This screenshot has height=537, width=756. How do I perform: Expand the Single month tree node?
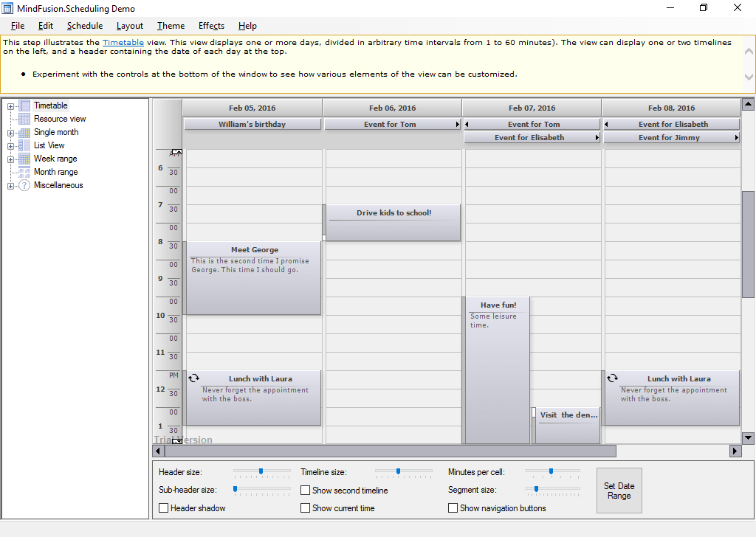coord(10,133)
